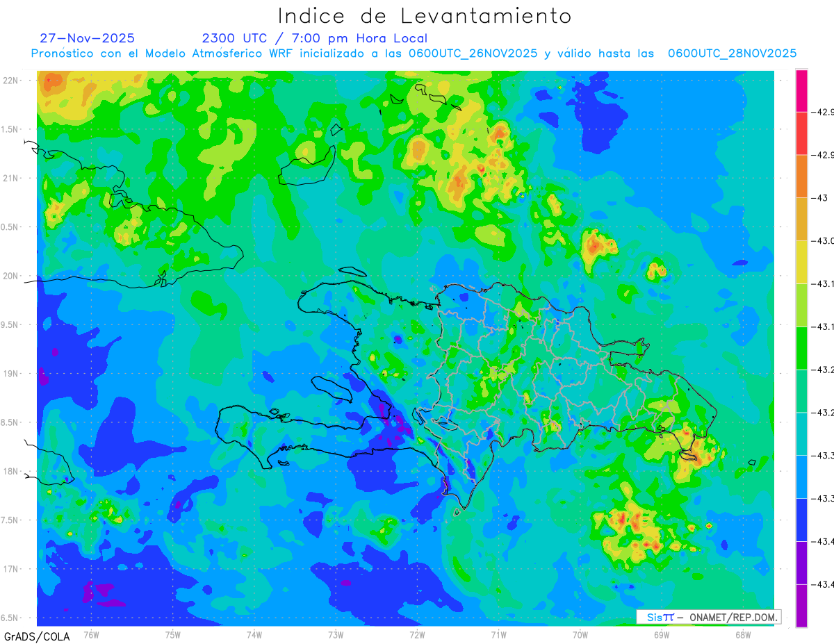The image size is (834, 644).
Task: Select the '27-Nov-2025' date label
Action: 87,38
